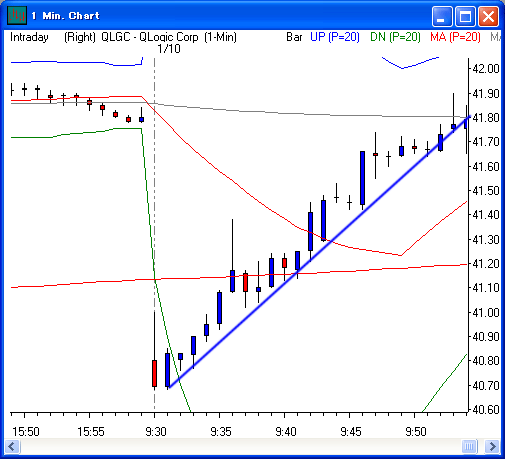Viewport: 505px width, 459px height.
Task: Click the 41.50 price axis label
Action: 486,191
